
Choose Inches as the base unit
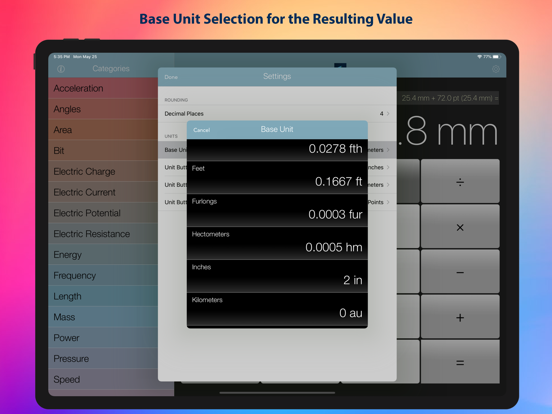pyautogui.click(x=277, y=276)
